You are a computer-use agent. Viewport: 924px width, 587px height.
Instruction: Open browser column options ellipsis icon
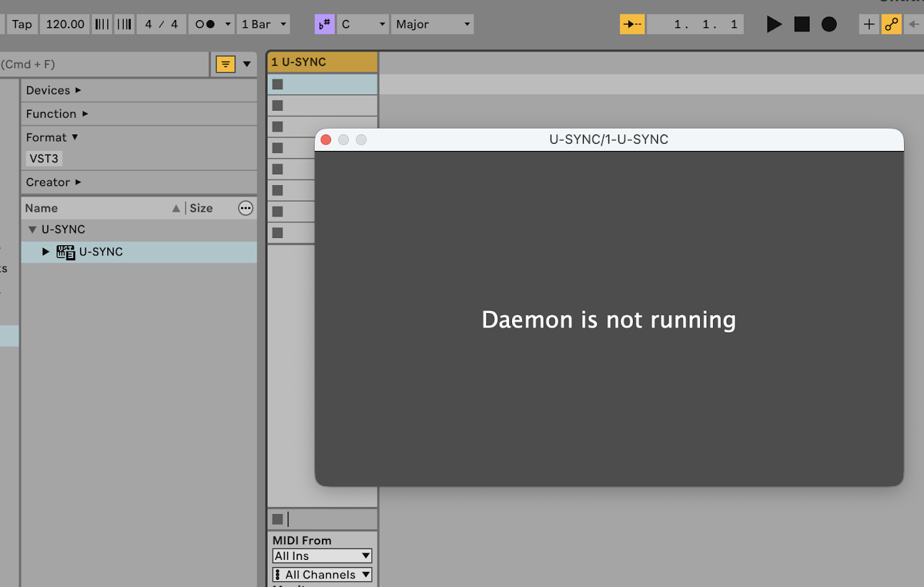[245, 208]
